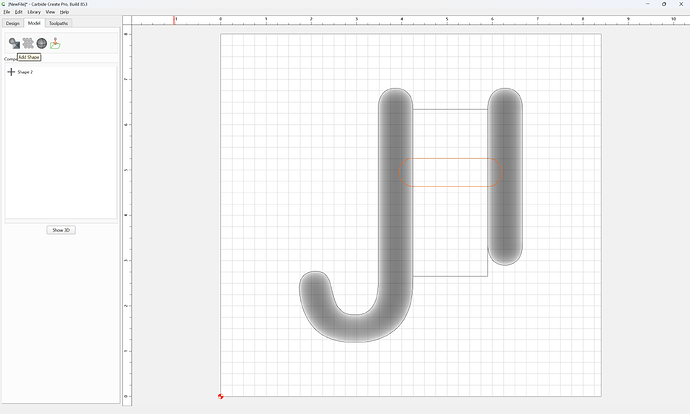Close the Carbide Create window
This screenshot has width=690, height=414.
(x=681, y=4)
